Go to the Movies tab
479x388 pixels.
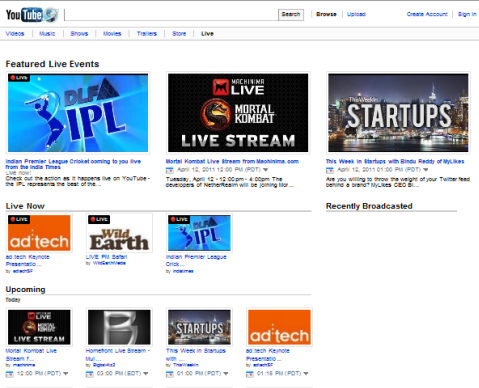tap(112, 34)
